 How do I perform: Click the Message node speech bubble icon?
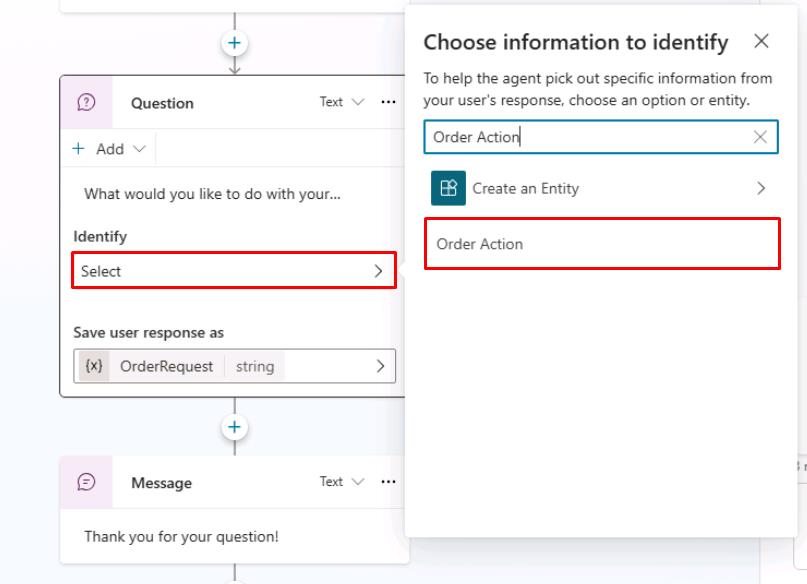[x=86, y=482]
